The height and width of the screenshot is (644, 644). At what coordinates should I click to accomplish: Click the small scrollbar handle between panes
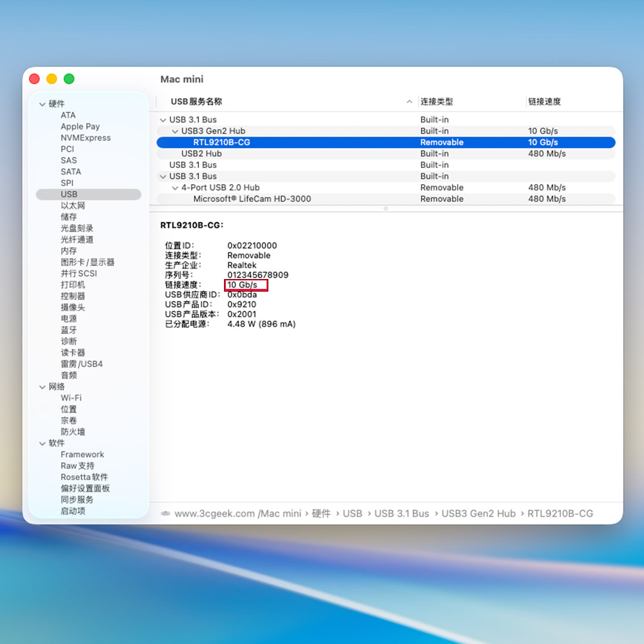tap(385, 208)
